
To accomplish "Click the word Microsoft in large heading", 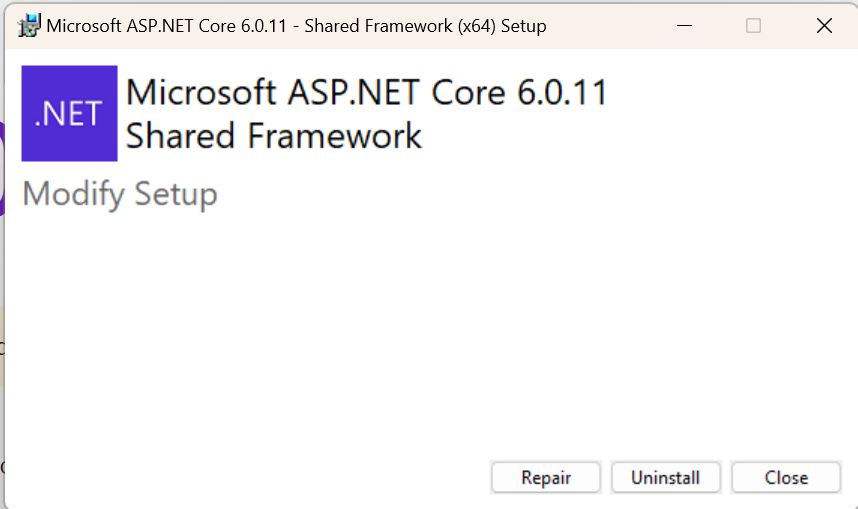I will click(x=201, y=92).
